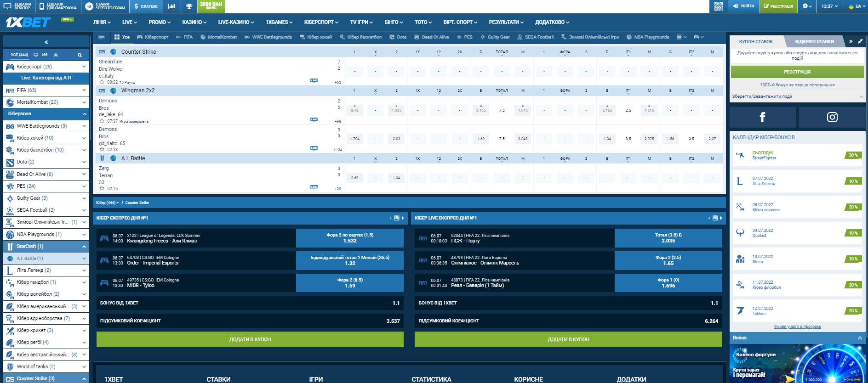This screenshot has width=868, height=383.
Task: Toggle the 169 streams filter in sidebar
Action: 41,55
